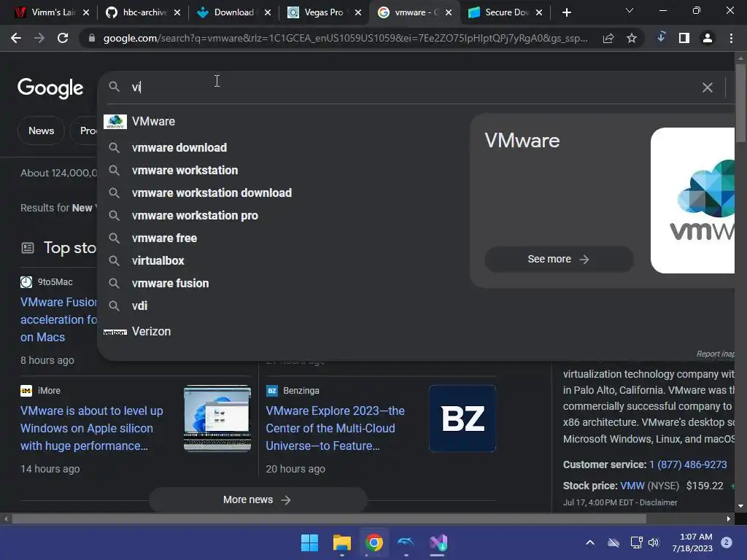Clear the Google search box text
This screenshot has width=747, height=560.
(708, 87)
